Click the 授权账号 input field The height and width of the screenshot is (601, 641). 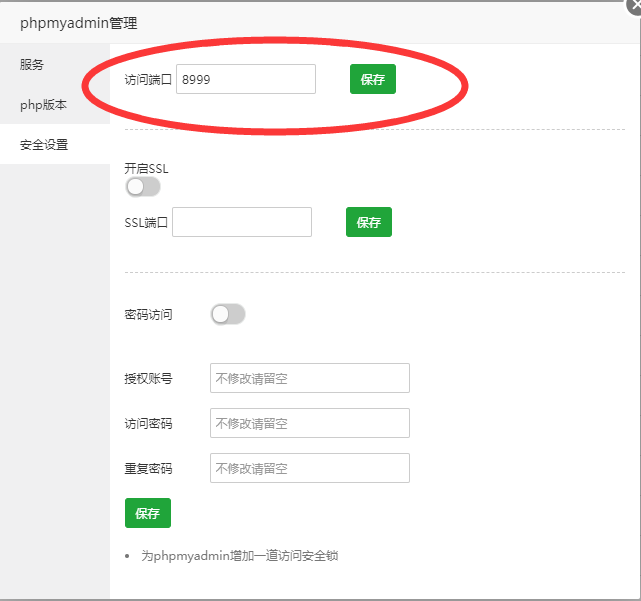[310, 378]
